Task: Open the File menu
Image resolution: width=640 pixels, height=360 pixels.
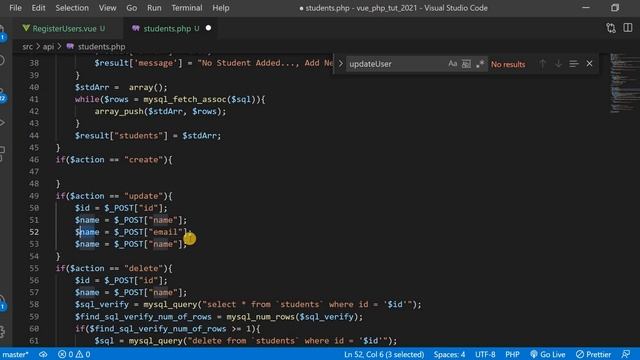Action: coord(15,8)
